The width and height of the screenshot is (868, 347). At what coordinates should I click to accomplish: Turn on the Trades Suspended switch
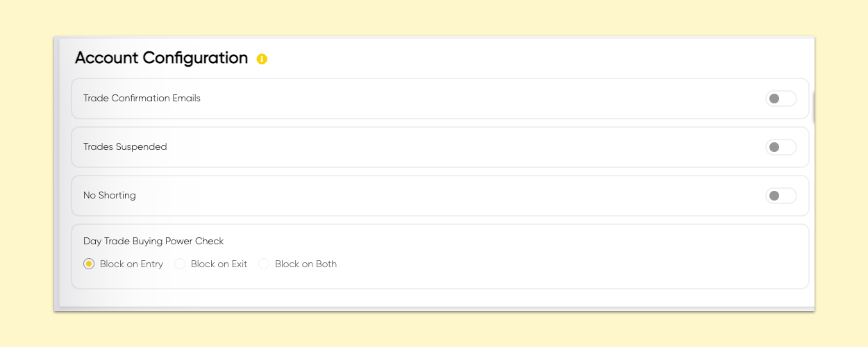click(x=781, y=147)
